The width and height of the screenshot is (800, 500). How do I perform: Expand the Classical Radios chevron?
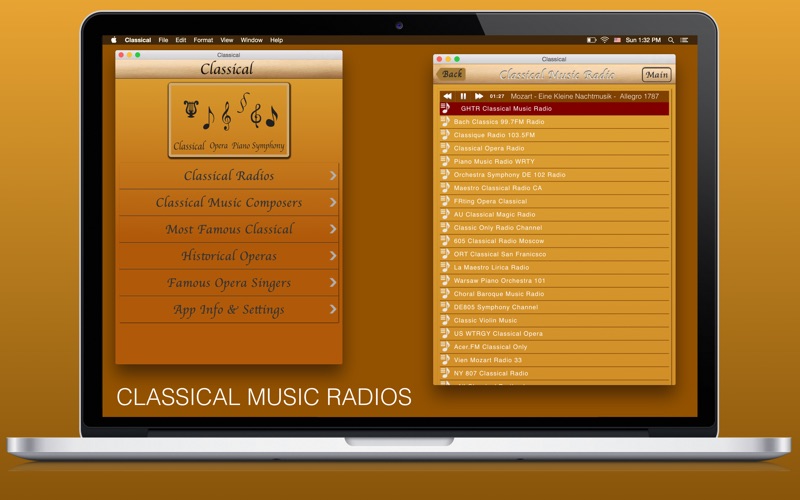coord(333,176)
